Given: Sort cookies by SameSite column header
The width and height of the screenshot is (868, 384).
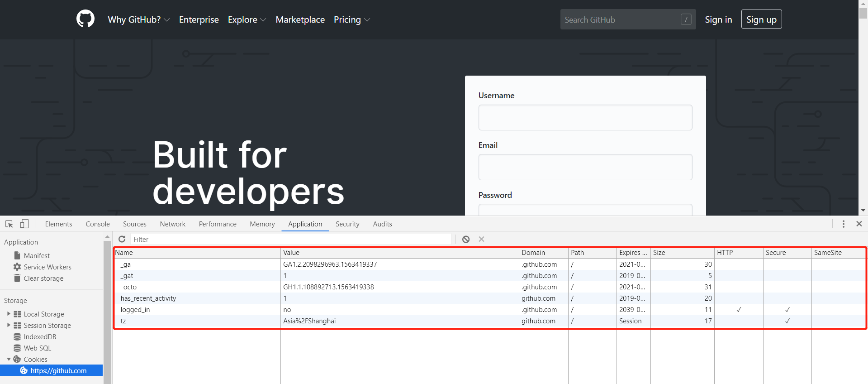Looking at the screenshot, I should click(839, 253).
